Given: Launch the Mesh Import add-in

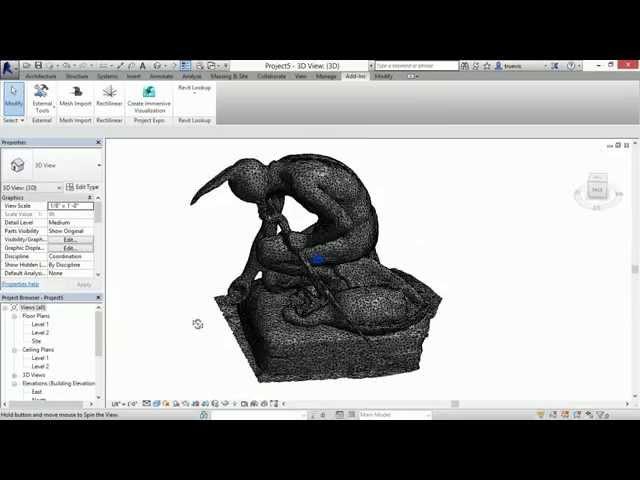Looking at the screenshot, I should tap(76, 96).
